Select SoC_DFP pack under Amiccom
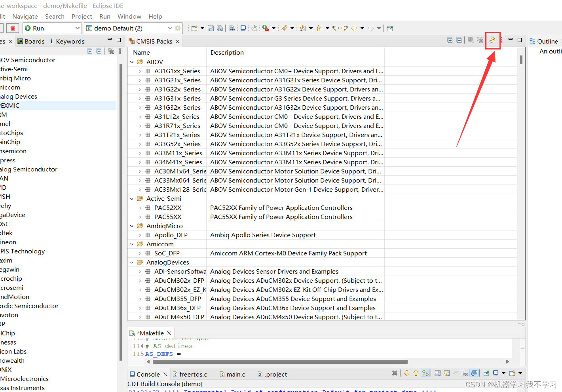This screenshot has height=392, width=562. coord(167,253)
